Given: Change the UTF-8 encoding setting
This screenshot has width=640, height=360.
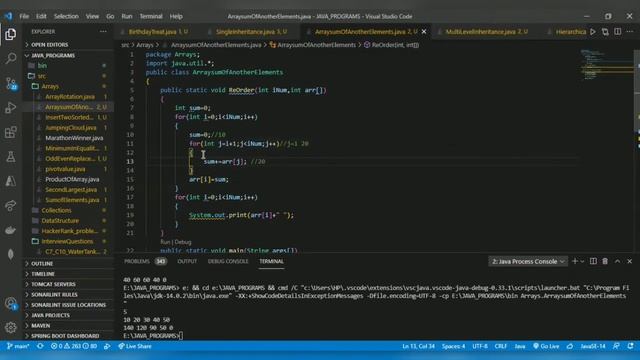Looking at the screenshot, I should click(x=480, y=346).
